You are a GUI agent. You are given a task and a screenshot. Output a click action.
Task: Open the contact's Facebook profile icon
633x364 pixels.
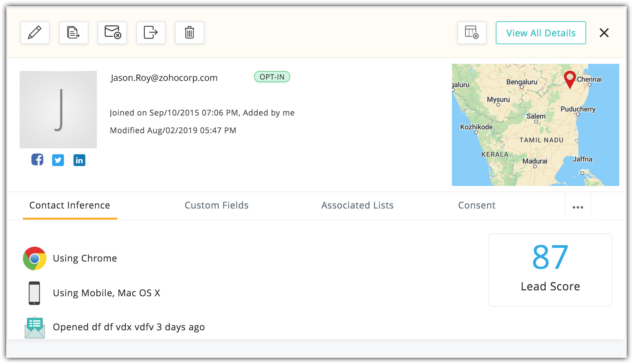coord(37,160)
